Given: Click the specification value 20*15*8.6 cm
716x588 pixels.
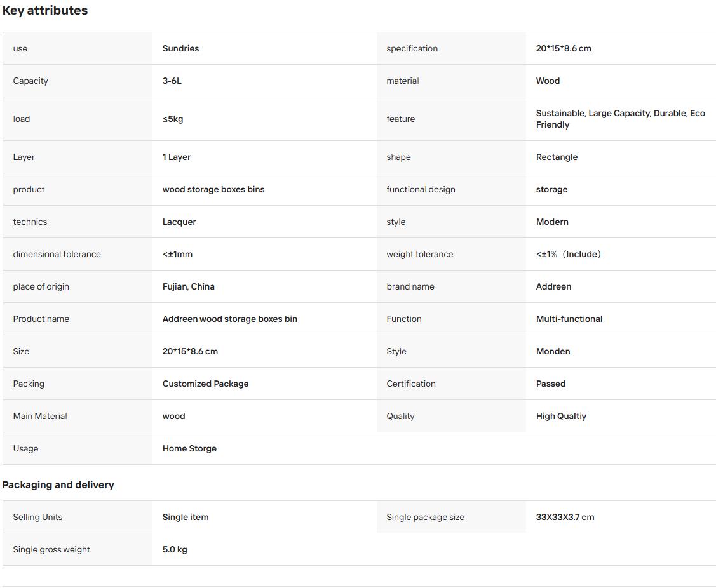Looking at the screenshot, I should tap(563, 48).
